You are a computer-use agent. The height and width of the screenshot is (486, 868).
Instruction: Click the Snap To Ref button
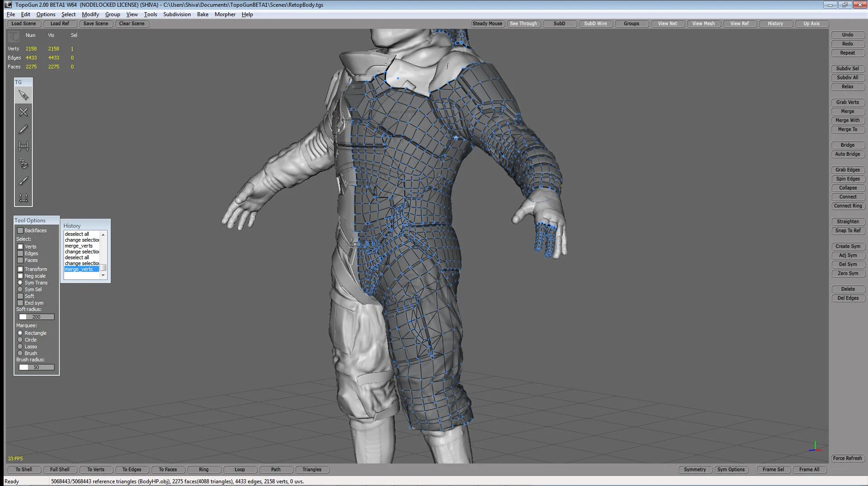(x=848, y=230)
